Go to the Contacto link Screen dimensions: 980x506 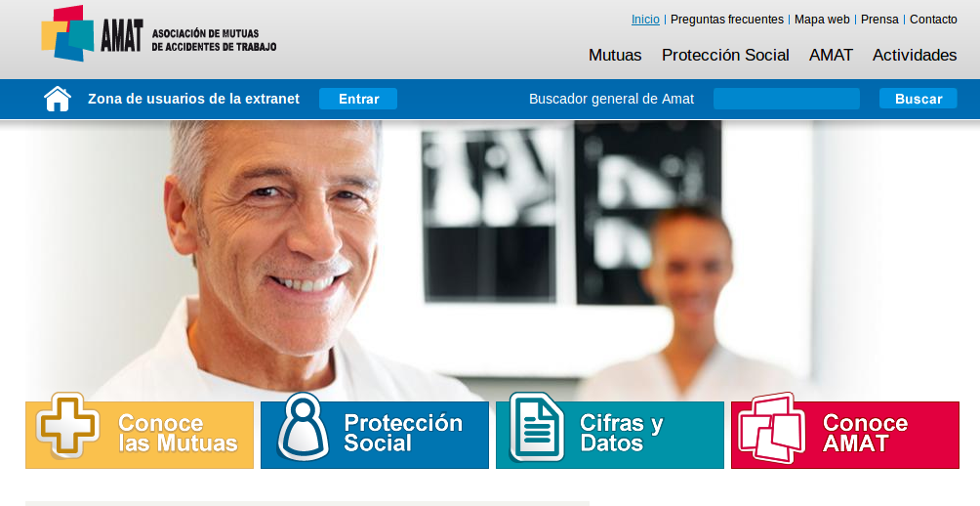933,20
